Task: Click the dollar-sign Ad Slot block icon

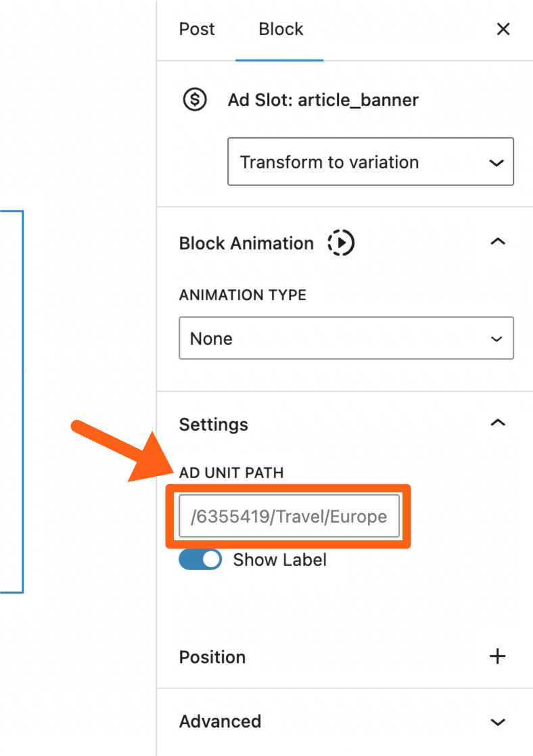Action: (x=195, y=100)
